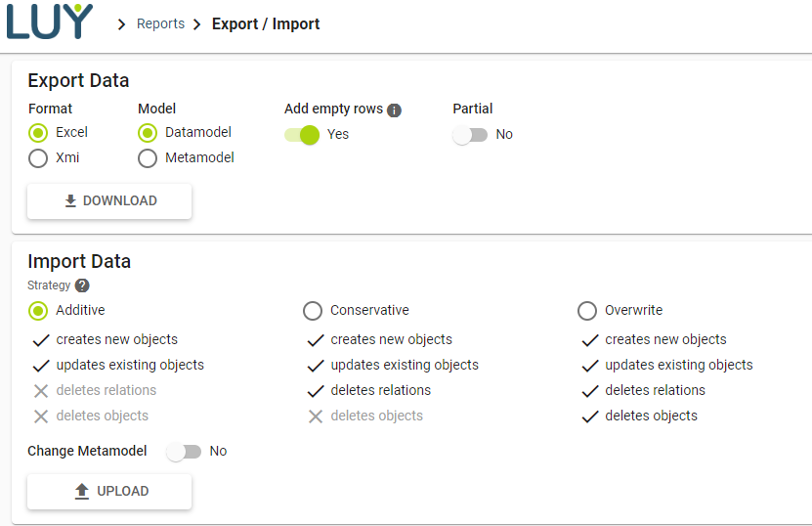812x526 pixels.
Task: Disable the Add empty rows toggle
Action: [x=303, y=135]
